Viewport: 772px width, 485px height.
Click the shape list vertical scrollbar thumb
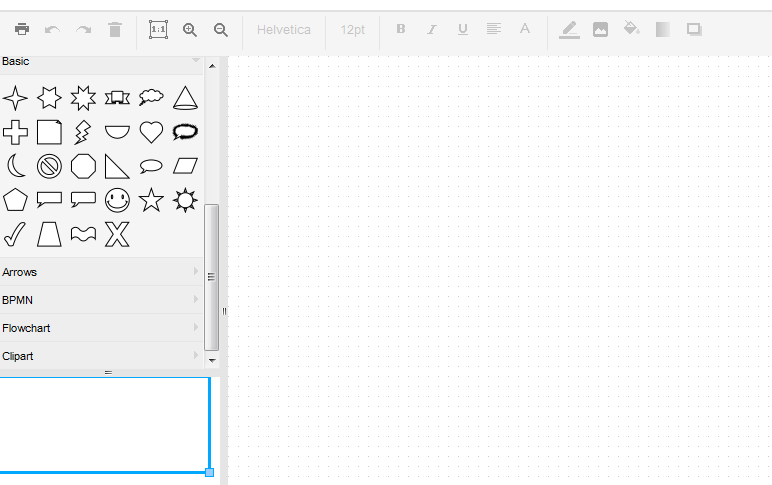pyautogui.click(x=212, y=277)
